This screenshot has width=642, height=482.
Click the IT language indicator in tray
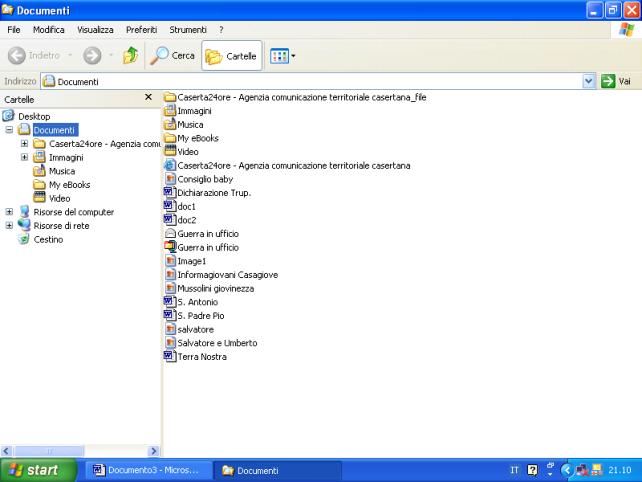click(515, 470)
